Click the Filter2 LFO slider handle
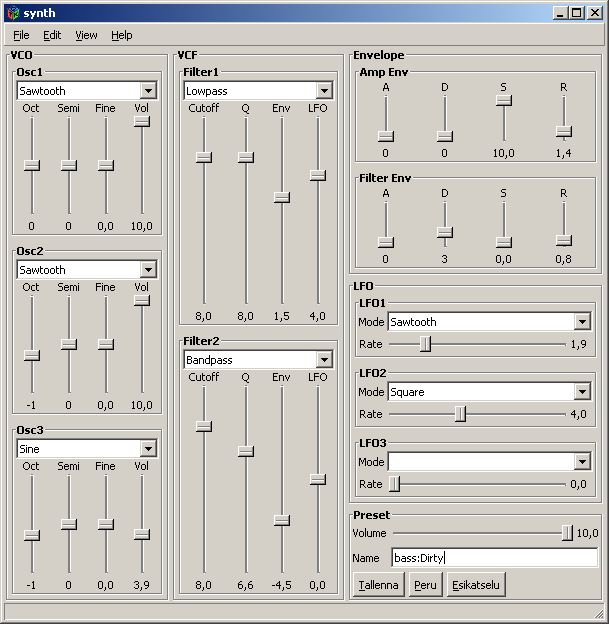This screenshot has width=609, height=624. (318, 480)
